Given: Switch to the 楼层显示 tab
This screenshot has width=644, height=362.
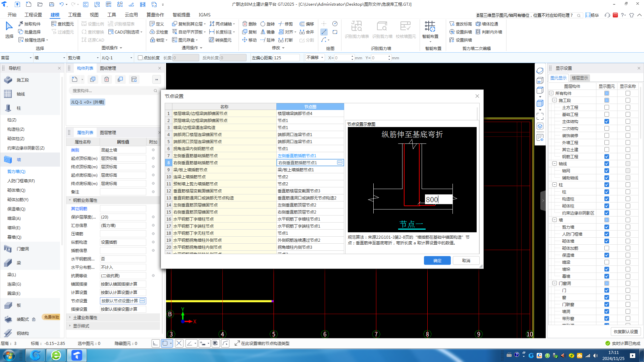Looking at the screenshot, I should pyautogui.click(x=580, y=78).
